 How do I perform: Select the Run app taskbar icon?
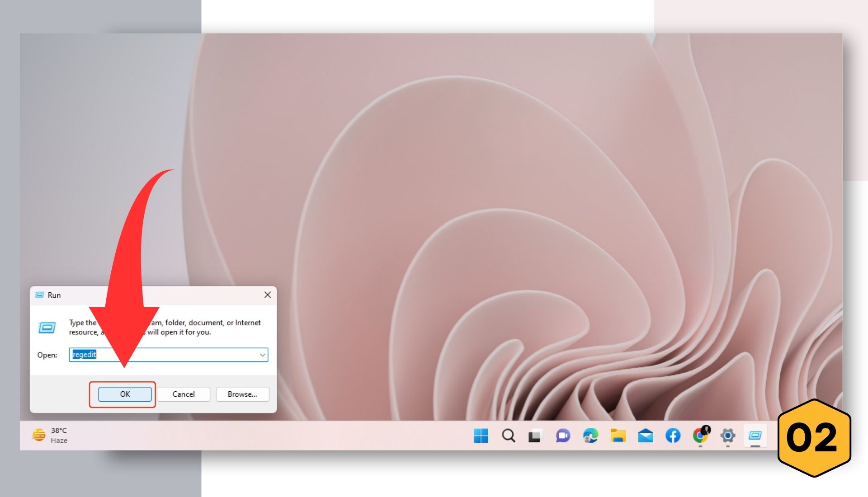click(755, 436)
